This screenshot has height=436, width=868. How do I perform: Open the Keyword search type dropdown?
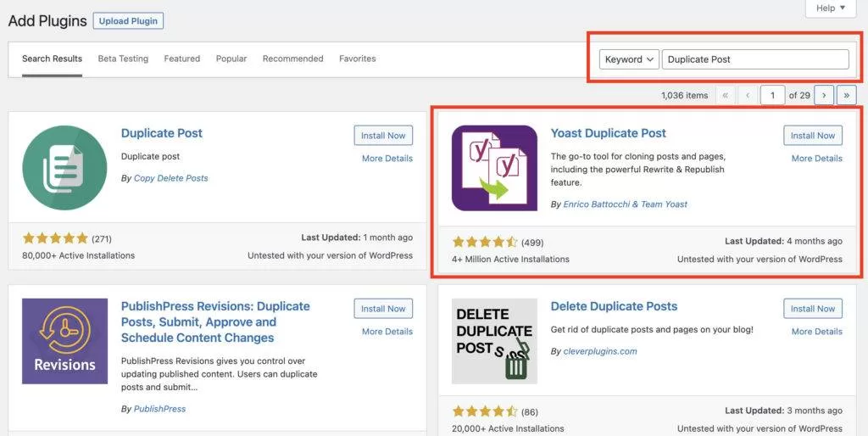(629, 59)
